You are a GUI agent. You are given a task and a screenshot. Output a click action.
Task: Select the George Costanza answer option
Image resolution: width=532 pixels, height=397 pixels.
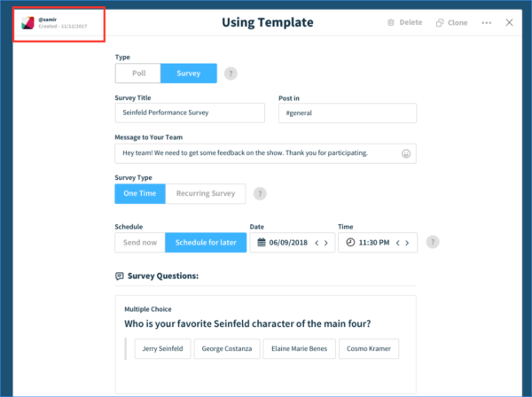tap(227, 348)
